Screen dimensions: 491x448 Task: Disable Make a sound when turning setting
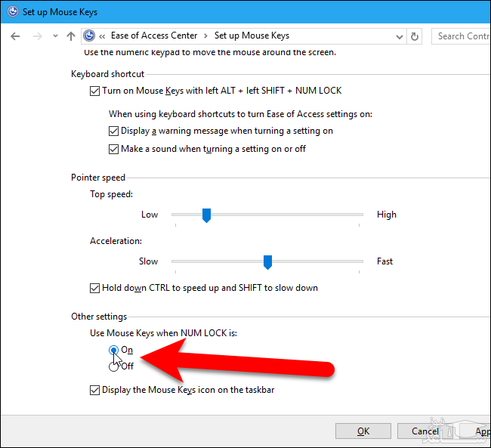114,150
